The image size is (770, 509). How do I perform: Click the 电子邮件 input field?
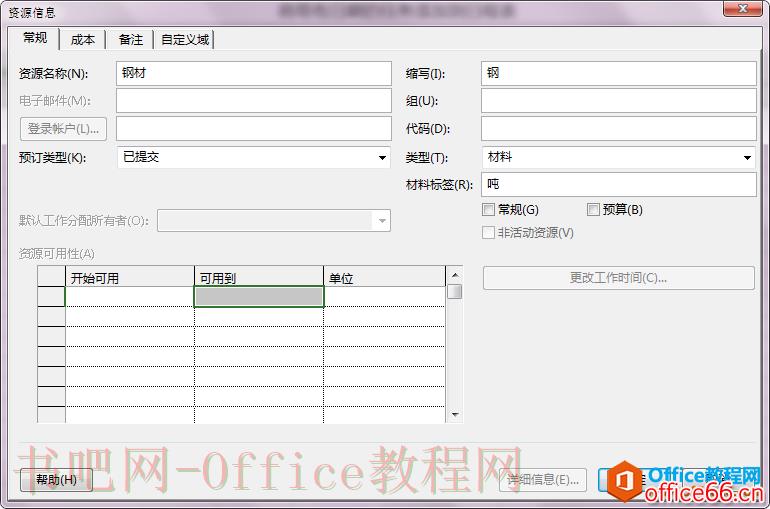(x=254, y=101)
